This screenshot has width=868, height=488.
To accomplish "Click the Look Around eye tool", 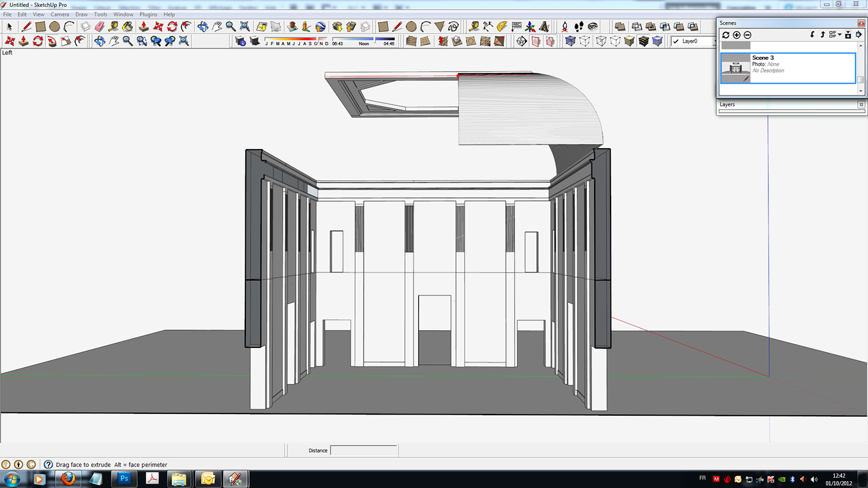I will (x=593, y=27).
